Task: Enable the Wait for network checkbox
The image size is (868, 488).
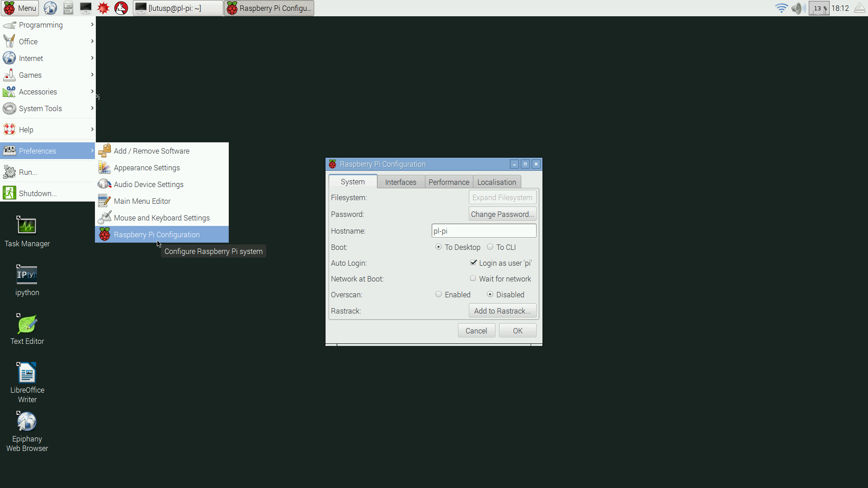Action: (473, 279)
